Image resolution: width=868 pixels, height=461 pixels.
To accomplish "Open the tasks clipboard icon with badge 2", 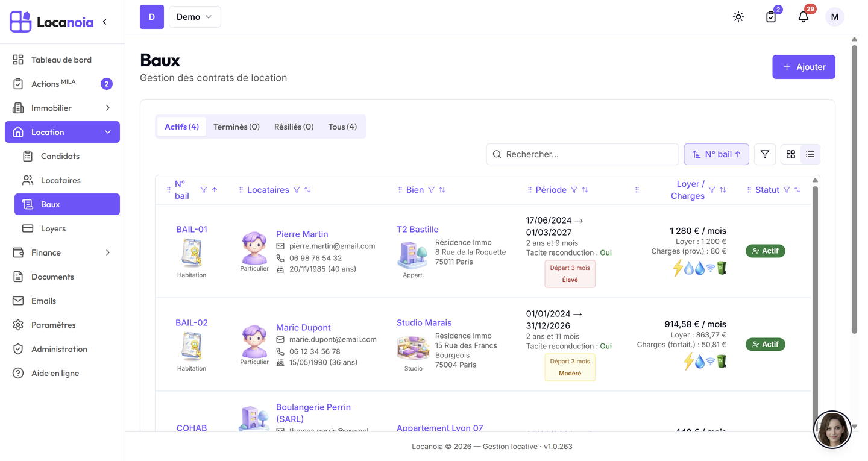I will pyautogui.click(x=771, y=17).
